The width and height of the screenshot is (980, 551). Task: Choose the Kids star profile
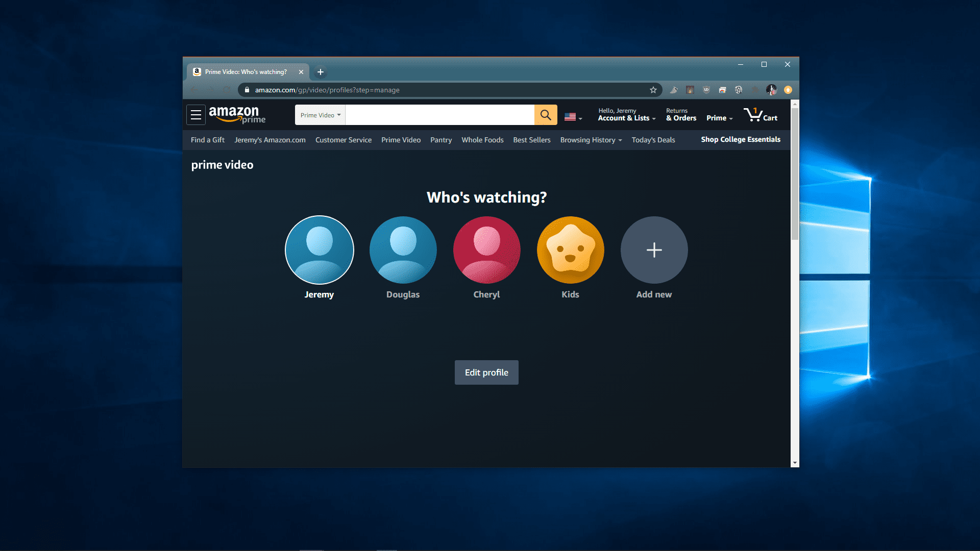point(571,250)
